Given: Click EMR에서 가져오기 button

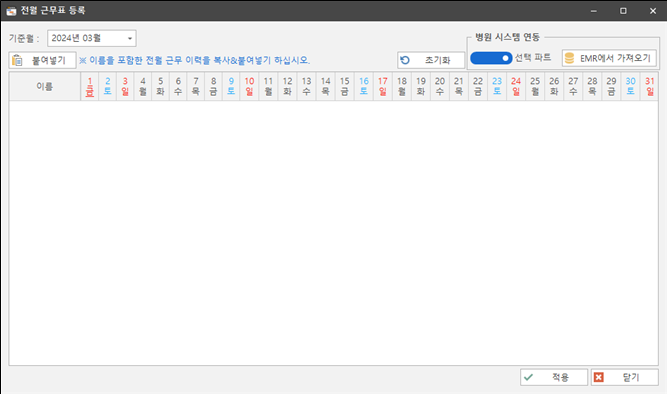Looking at the screenshot, I should pyautogui.click(x=609, y=58).
